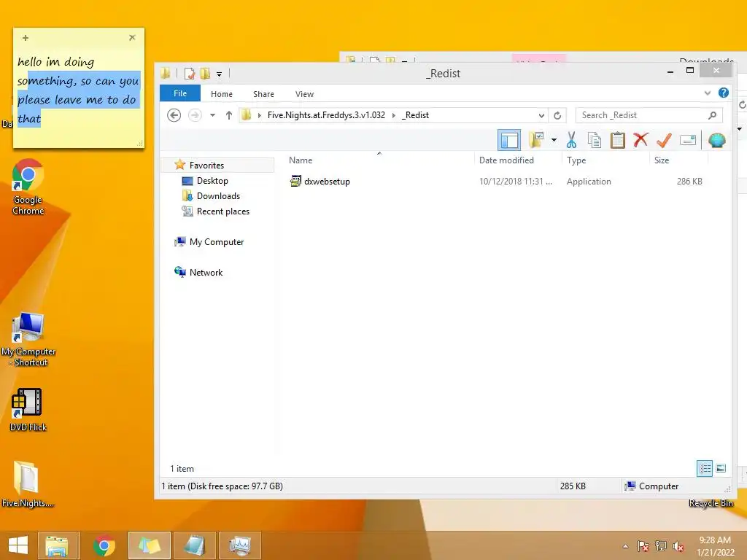Open the folder options toolbar icon

tap(536, 140)
